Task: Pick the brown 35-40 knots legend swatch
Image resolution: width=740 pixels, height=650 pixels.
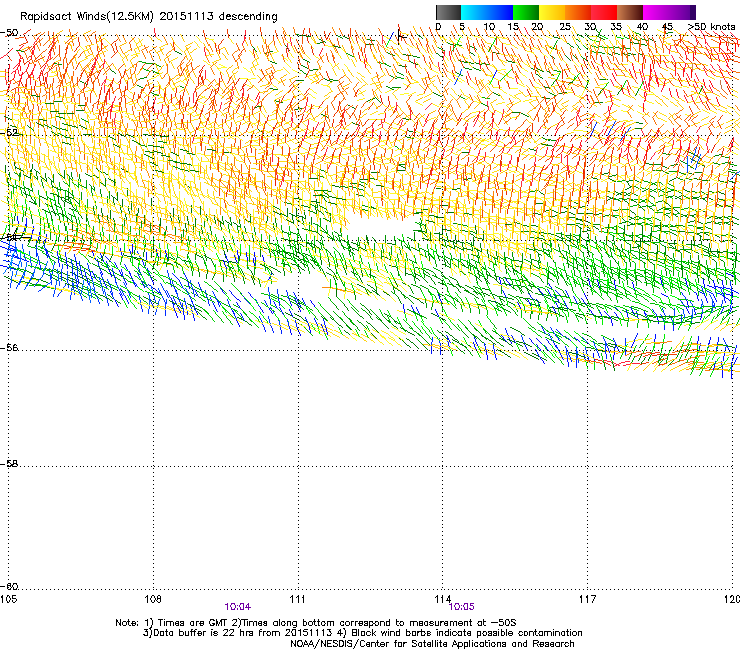Action: (x=630, y=12)
